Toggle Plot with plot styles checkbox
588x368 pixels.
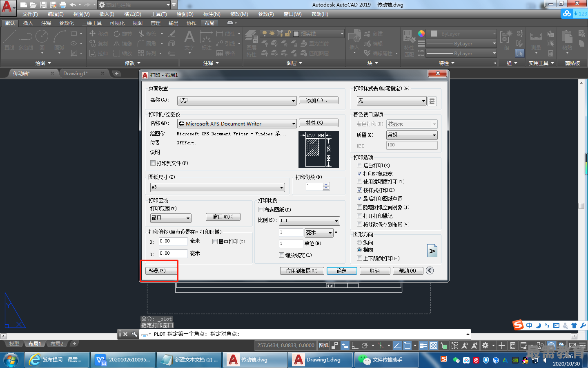coord(359,190)
